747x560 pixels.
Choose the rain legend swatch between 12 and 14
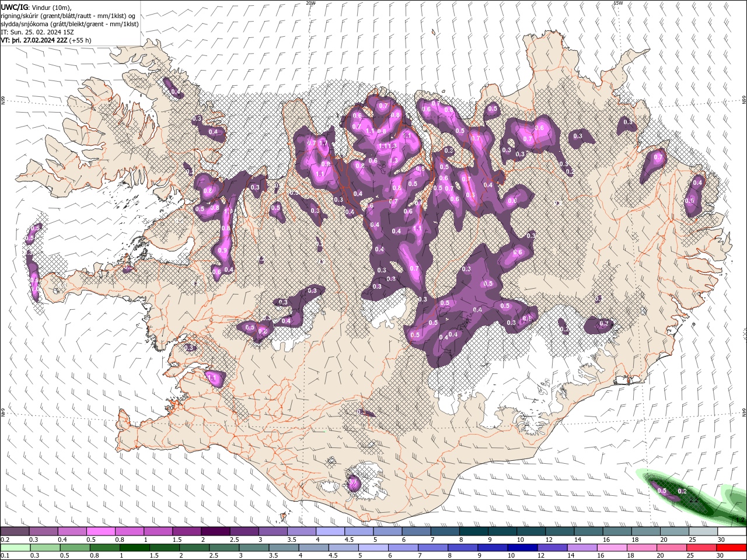[553, 548]
